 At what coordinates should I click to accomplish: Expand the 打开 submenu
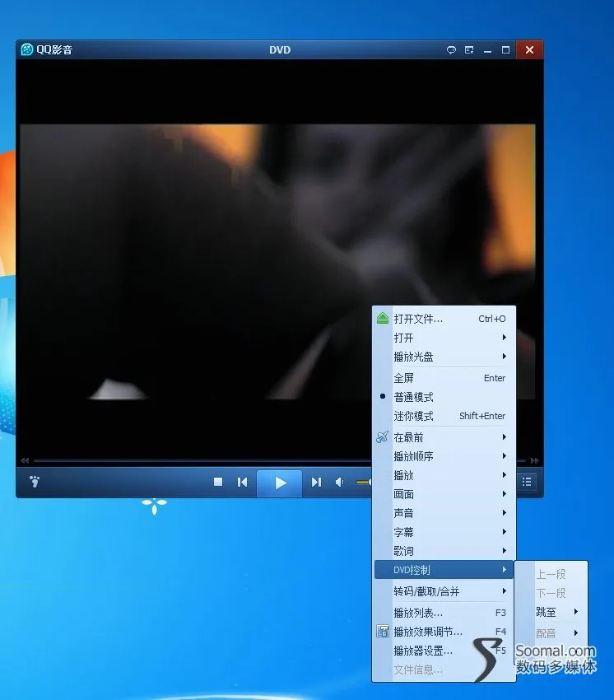tap(444, 338)
